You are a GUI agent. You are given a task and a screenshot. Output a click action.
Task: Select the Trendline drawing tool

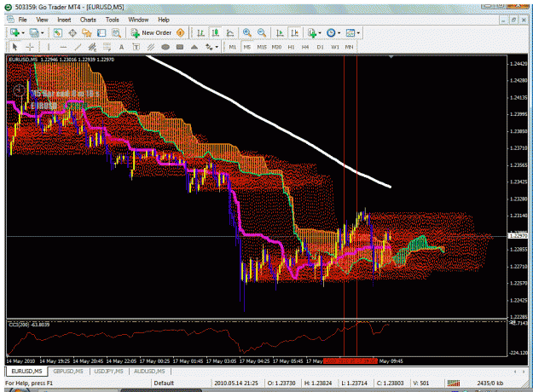(78, 47)
